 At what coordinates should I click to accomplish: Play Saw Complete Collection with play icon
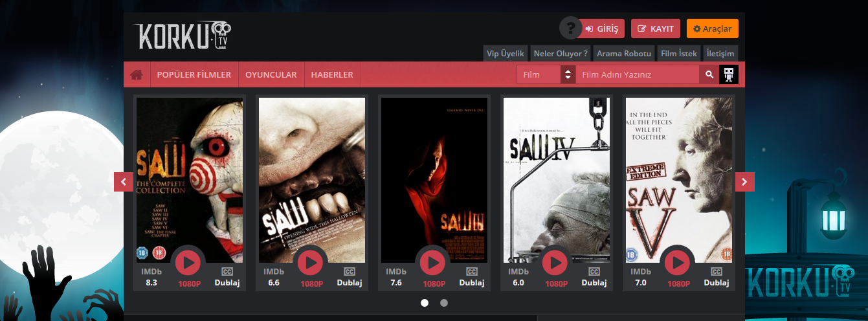pyautogui.click(x=188, y=262)
